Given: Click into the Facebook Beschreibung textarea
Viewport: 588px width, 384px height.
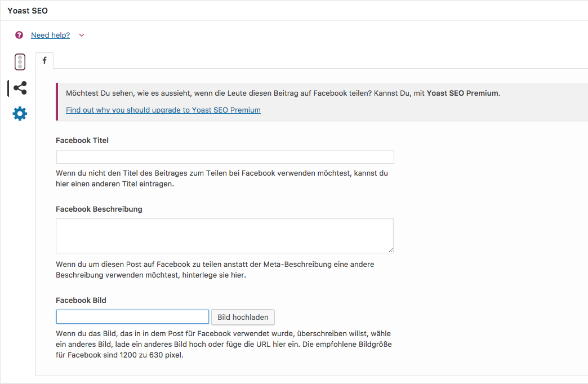Looking at the screenshot, I should click(225, 235).
